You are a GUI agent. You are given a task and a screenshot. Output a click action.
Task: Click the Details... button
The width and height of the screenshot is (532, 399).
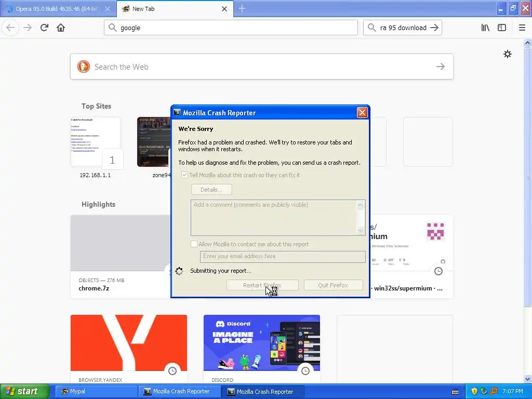click(x=211, y=190)
